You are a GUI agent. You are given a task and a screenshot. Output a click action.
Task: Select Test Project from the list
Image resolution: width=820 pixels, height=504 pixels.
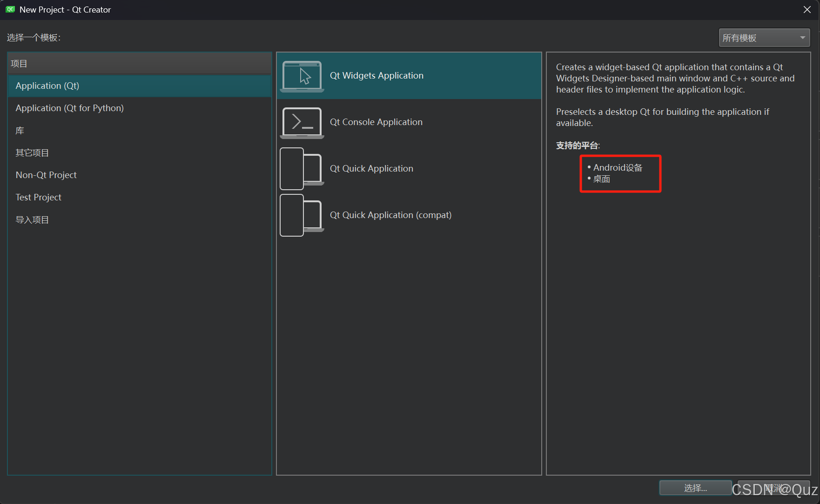tap(38, 197)
